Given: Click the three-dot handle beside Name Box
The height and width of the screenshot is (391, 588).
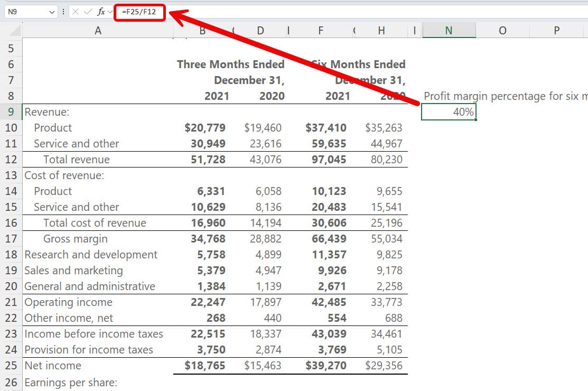Looking at the screenshot, I should (x=63, y=12).
